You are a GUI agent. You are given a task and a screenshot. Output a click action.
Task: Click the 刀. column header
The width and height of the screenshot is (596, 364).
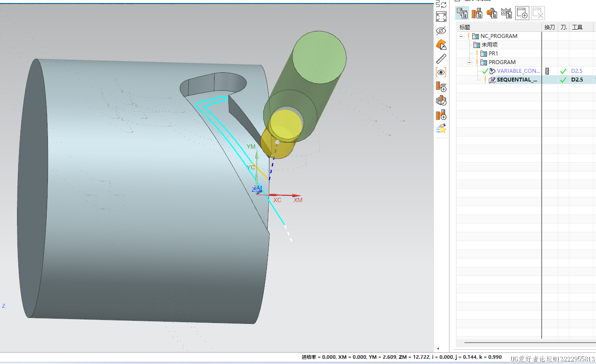[563, 27]
